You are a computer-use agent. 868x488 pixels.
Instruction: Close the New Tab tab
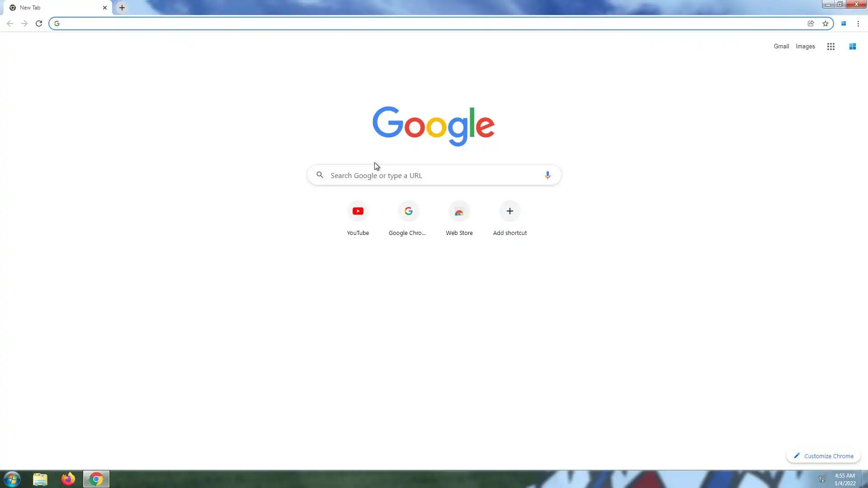pos(105,8)
